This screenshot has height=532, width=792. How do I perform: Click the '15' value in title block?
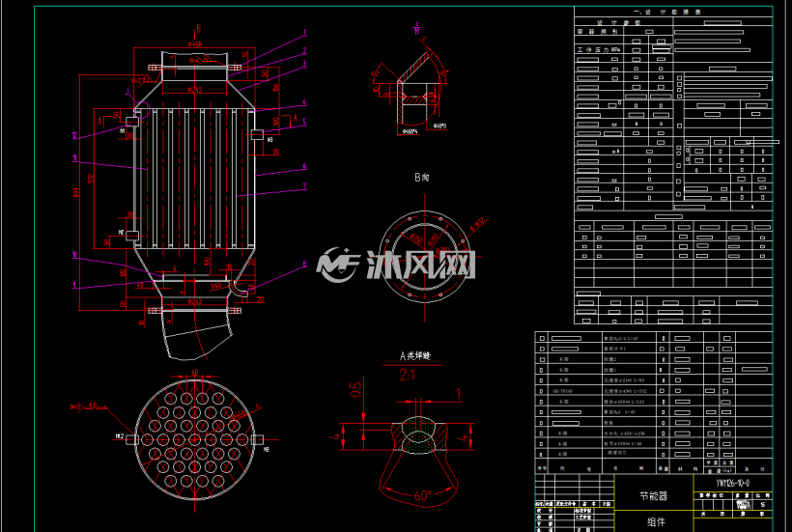[x=763, y=504]
